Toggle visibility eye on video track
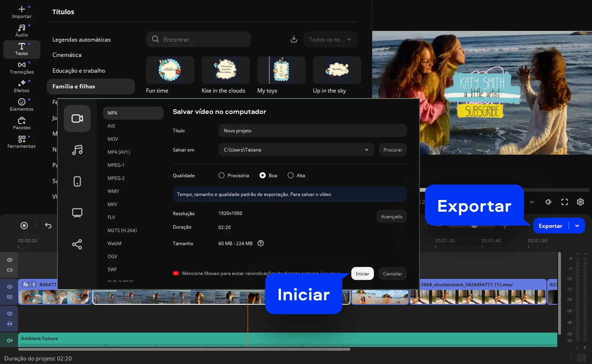 pyautogui.click(x=10, y=287)
